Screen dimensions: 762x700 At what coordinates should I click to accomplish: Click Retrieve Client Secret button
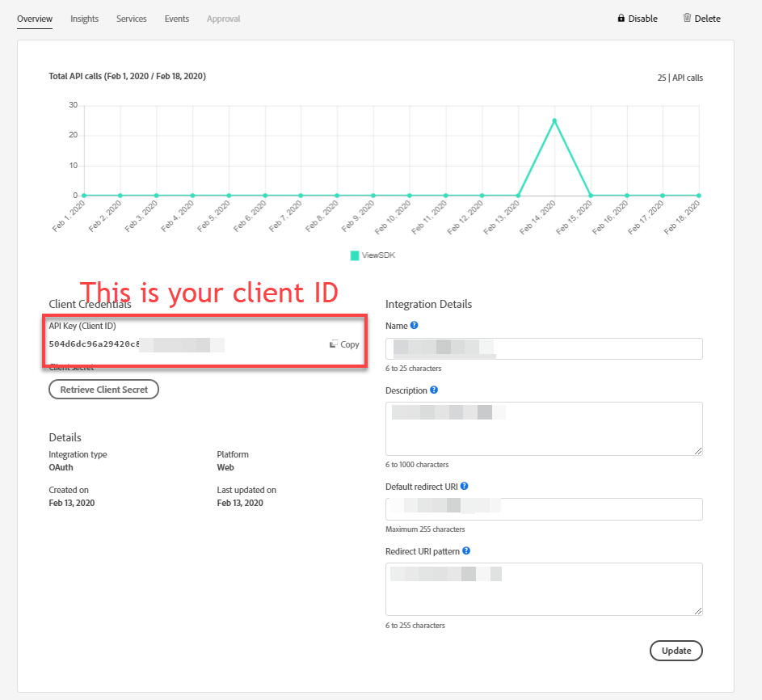click(103, 390)
